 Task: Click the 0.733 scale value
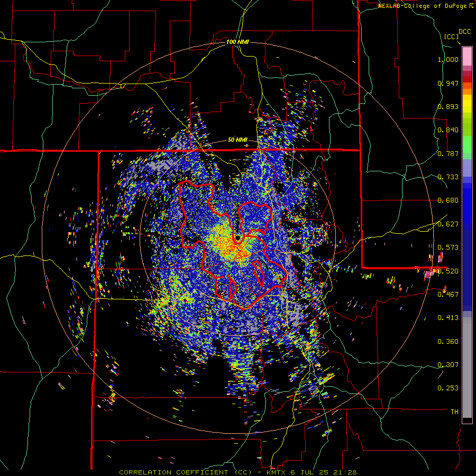(x=448, y=177)
